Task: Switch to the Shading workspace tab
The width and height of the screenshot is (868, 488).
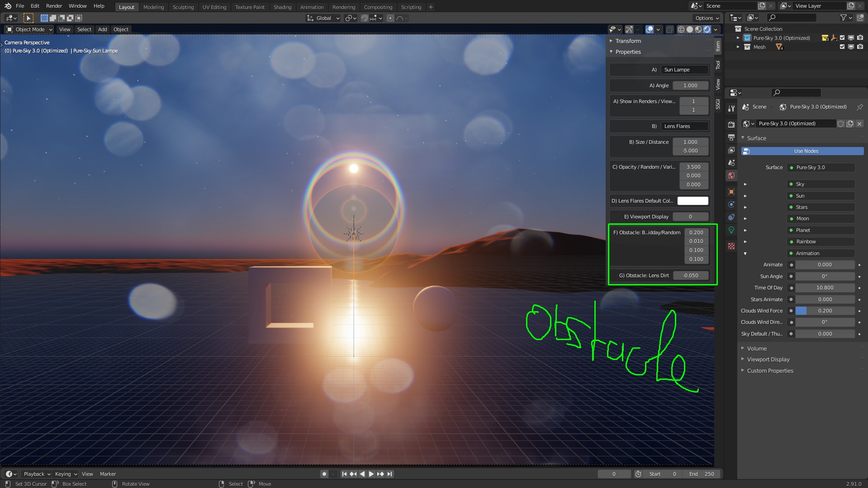Action: pos(282,7)
